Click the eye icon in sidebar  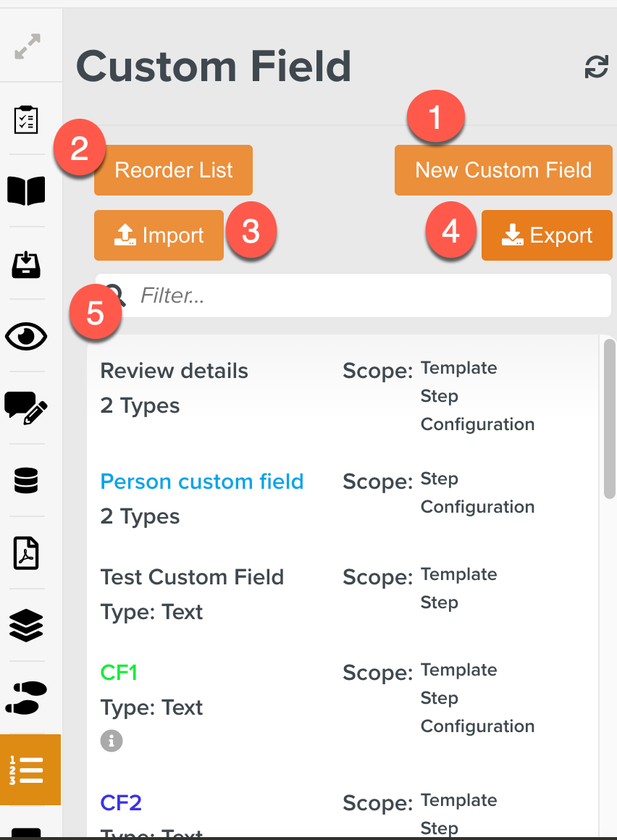pyautogui.click(x=26, y=335)
